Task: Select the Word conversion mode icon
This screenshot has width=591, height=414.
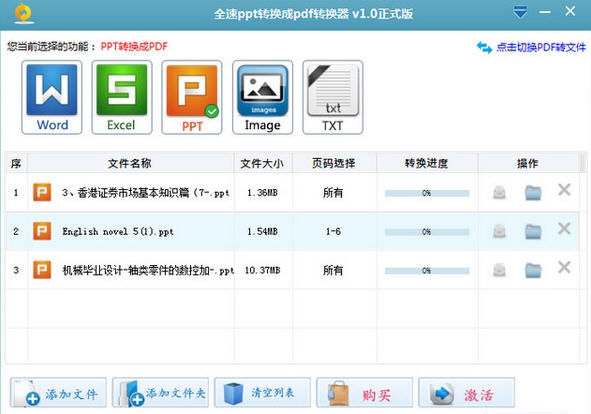Action: pos(52,97)
